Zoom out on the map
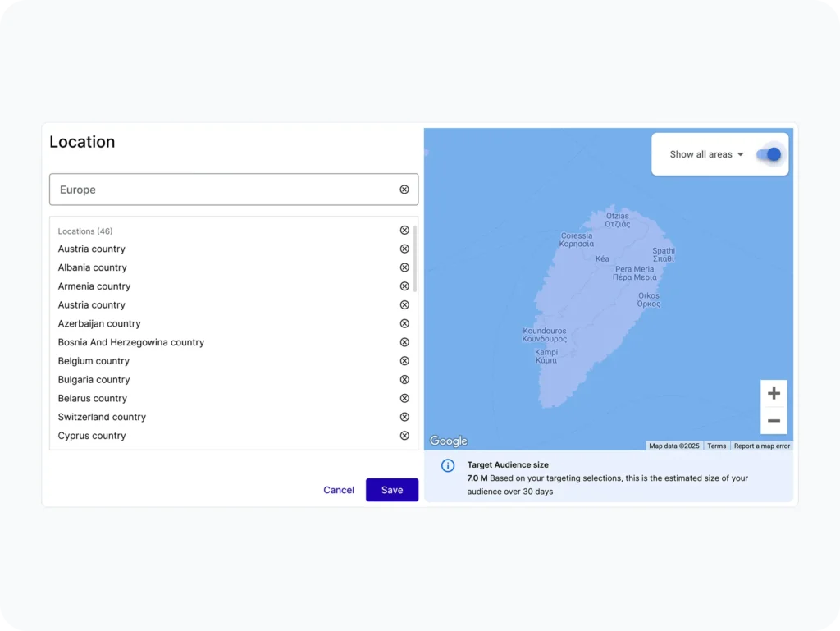Screen dimensions: 840x631 pos(774,421)
